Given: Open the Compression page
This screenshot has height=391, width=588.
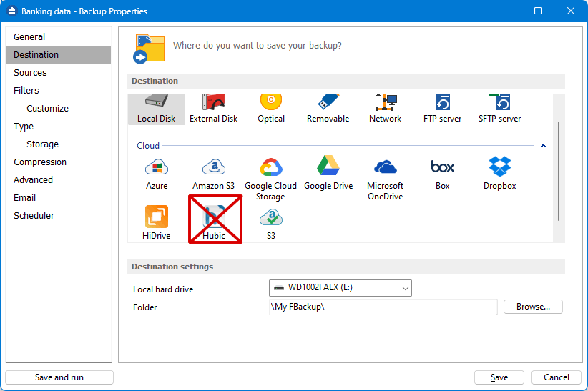Looking at the screenshot, I should click(40, 162).
